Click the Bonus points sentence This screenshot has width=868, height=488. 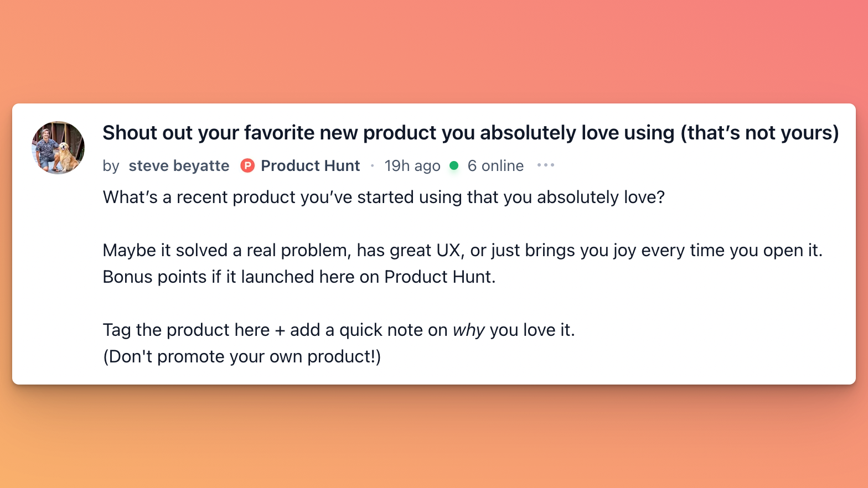(x=299, y=277)
